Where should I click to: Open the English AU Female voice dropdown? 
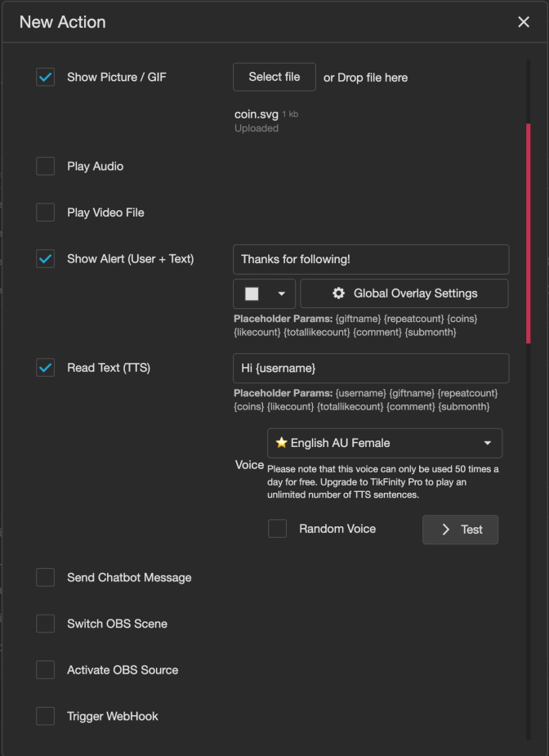(385, 443)
